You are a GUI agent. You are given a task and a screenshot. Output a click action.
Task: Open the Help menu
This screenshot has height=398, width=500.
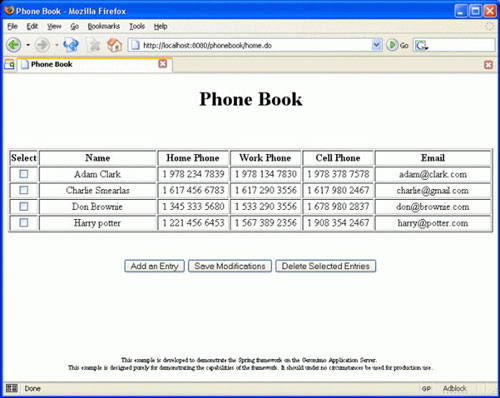[x=160, y=26]
